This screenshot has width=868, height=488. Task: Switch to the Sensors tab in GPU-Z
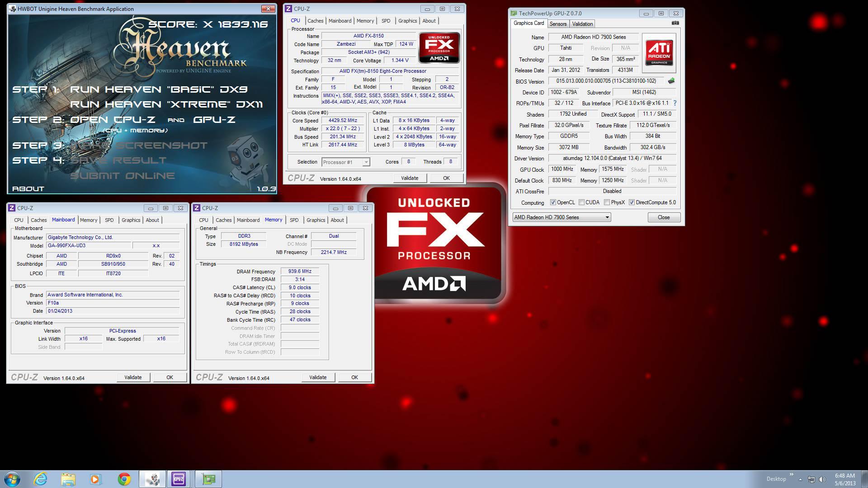point(558,24)
